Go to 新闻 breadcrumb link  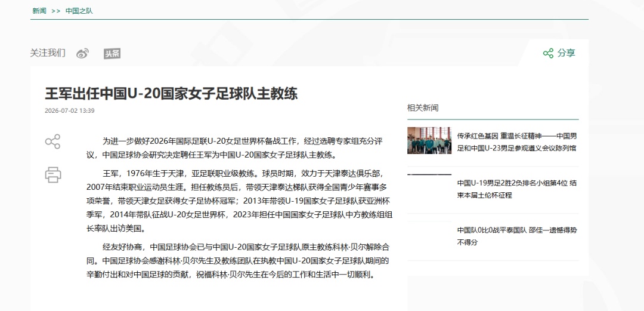point(39,11)
